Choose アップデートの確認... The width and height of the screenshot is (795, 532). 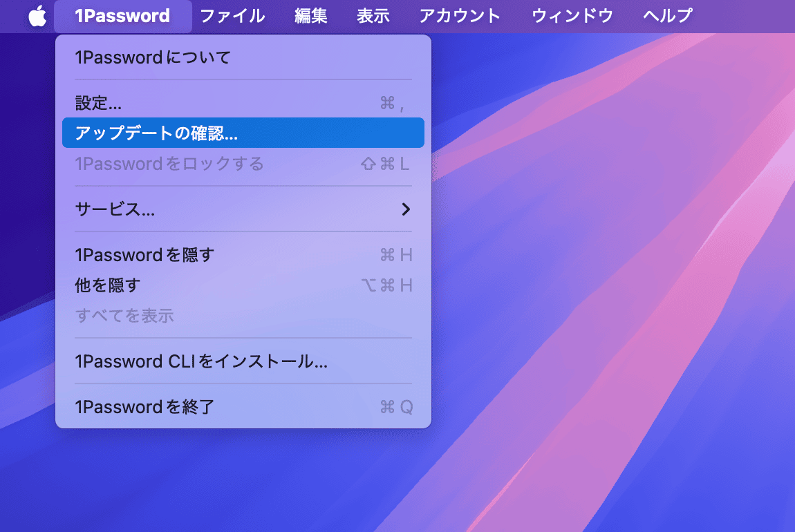tap(243, 133)
